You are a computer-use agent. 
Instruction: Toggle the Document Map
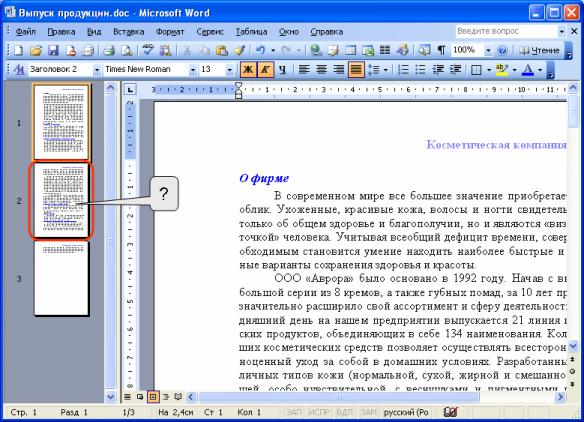point(424,50)
